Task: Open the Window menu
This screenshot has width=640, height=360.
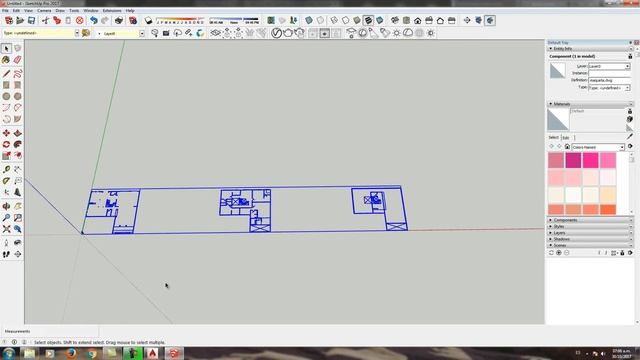Action: coord(91,11)
